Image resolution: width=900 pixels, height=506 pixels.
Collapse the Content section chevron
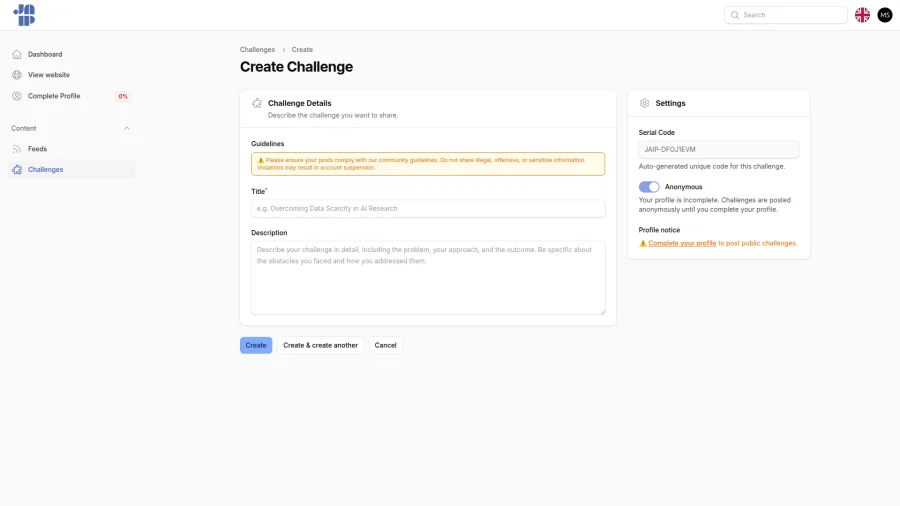[127, 129]
